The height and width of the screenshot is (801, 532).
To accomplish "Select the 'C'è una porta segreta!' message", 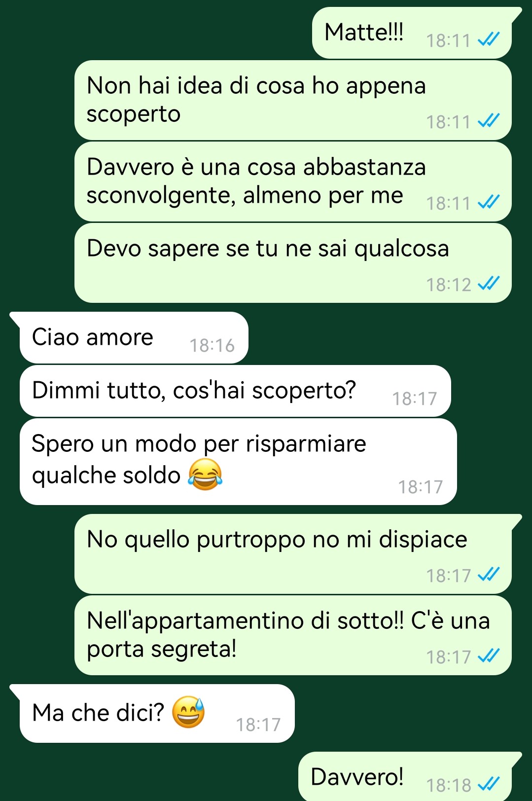I will (293, 635).
